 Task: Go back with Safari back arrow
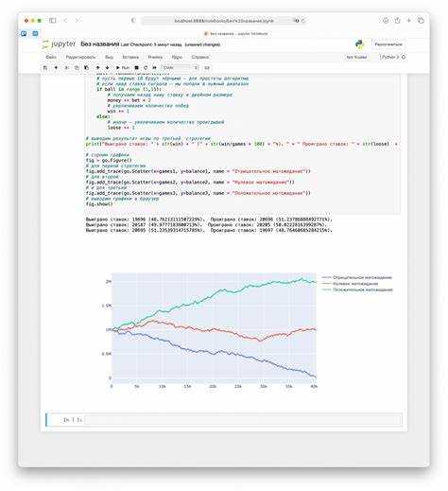pos(65,21)
